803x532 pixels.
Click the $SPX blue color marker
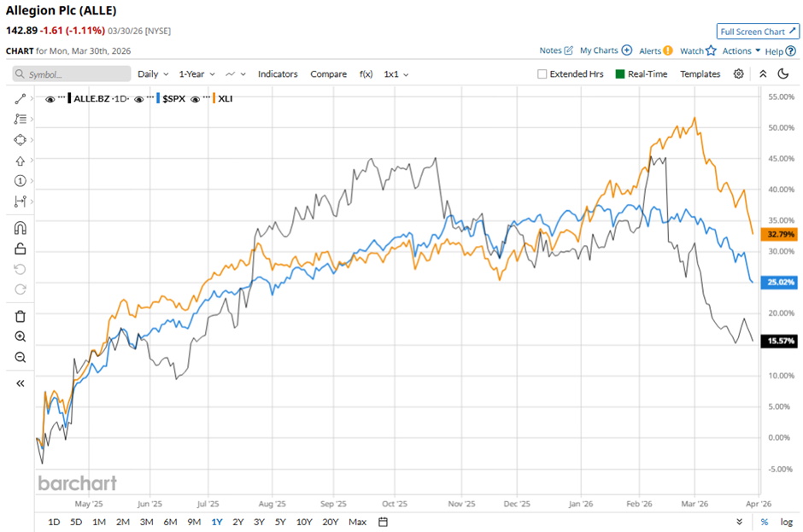[158, 98]
